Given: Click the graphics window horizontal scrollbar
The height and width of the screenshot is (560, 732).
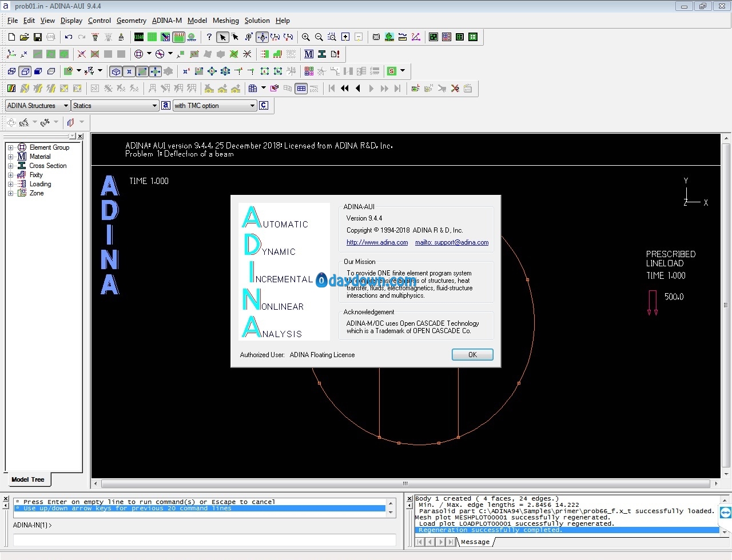Looking at the screenshot, I should click(x=405, y=483).
